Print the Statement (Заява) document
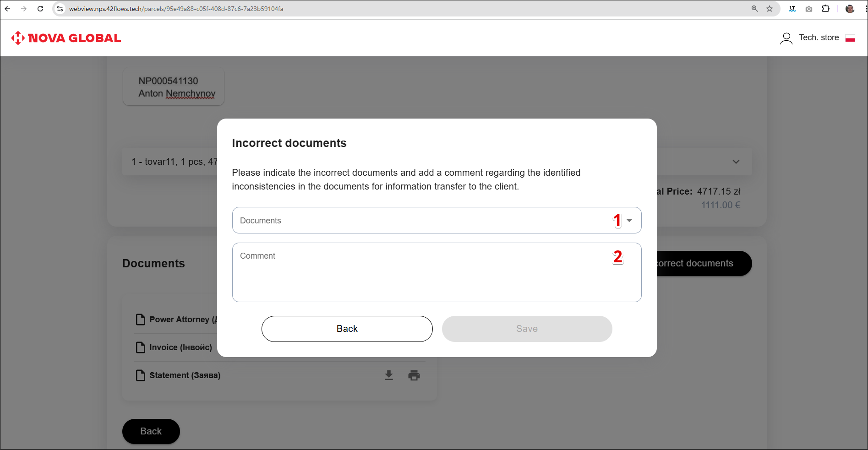 [414, 375]
